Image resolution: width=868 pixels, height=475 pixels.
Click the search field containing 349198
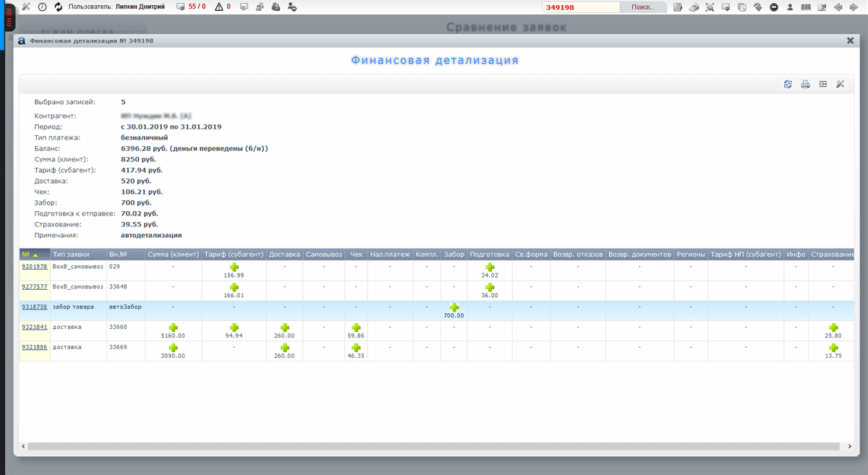[580, 7]
